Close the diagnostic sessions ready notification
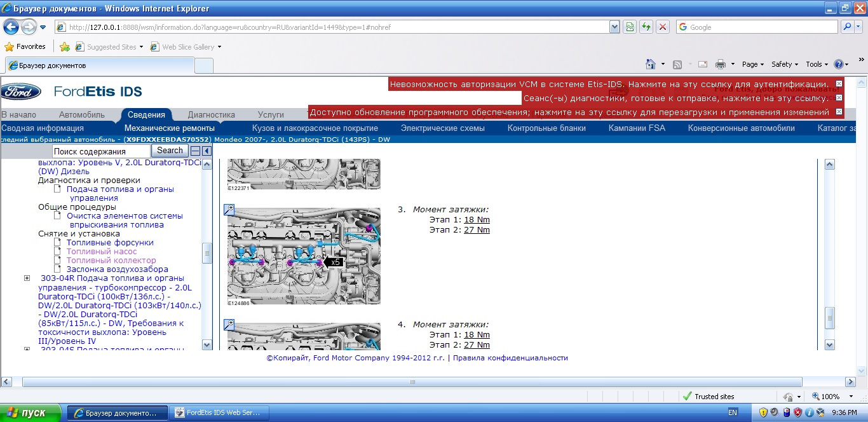 coord(839,98)
